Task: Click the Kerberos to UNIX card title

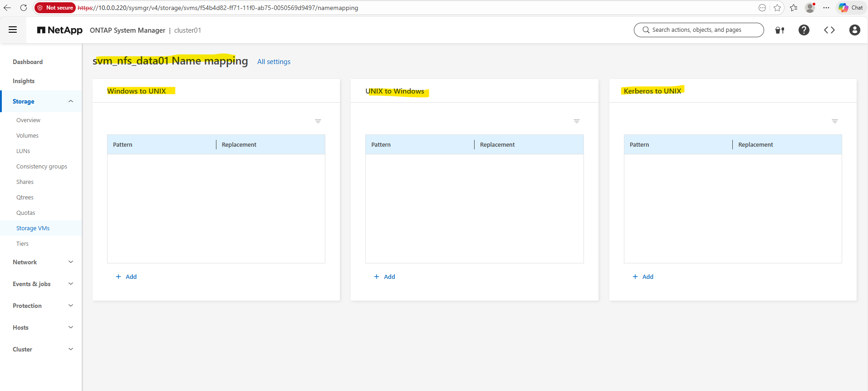Action: [652, 91]
